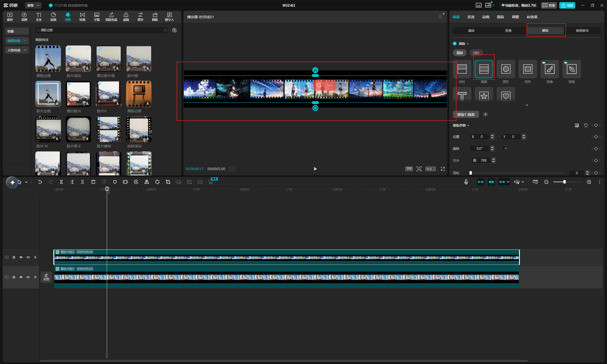Add a new mask with plus button
607x364 pixels.
[485, 114]
